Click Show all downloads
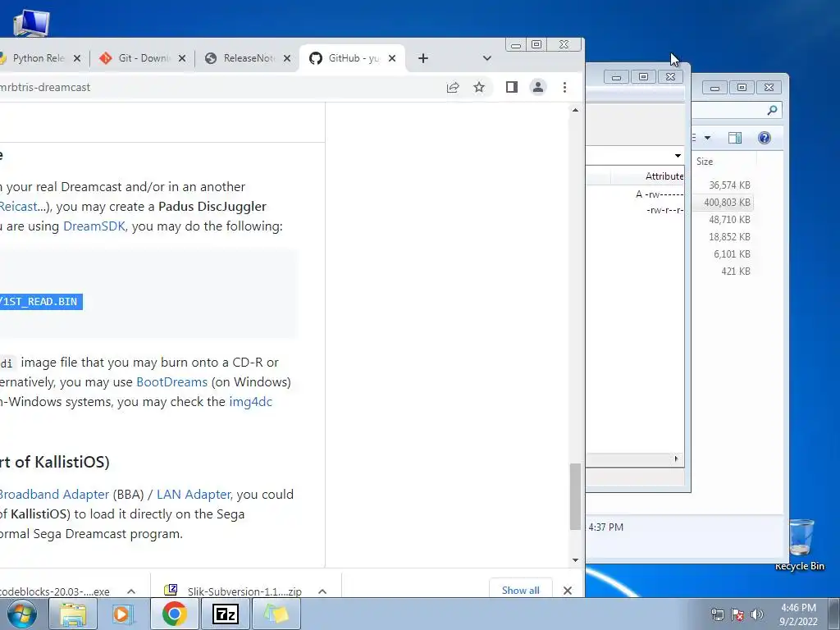Image resolution: width=840 pixels, height=630 pixels. point(521,591)
